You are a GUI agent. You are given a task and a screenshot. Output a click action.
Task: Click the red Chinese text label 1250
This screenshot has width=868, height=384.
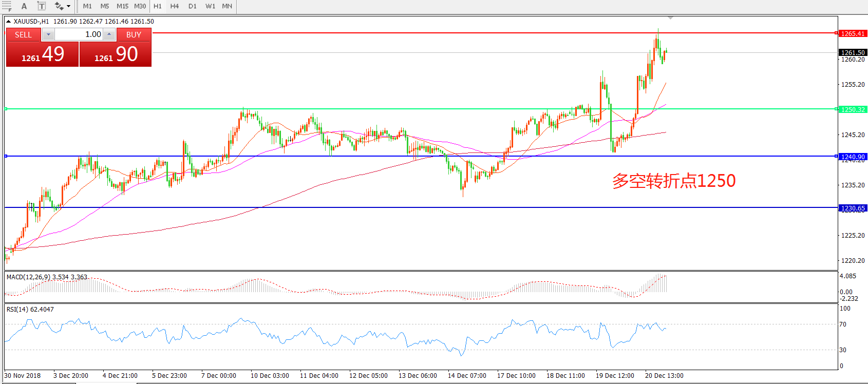pyautogui.click(x=673, y=181)
